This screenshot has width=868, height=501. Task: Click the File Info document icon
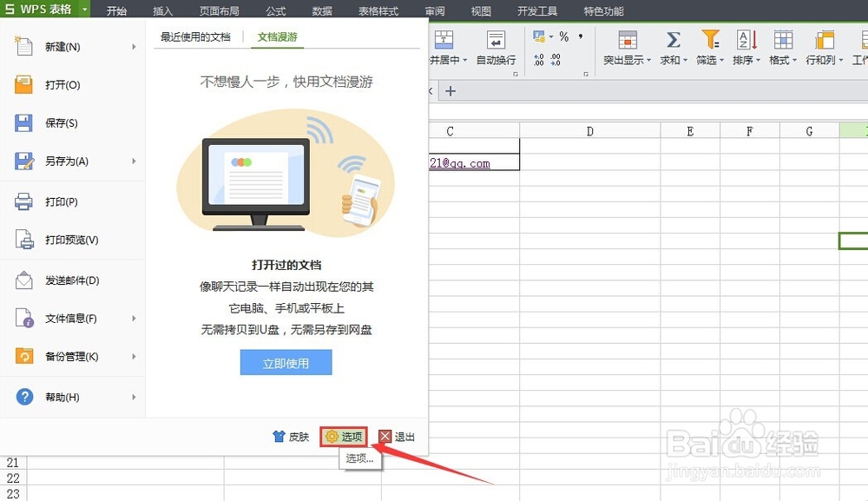point(24,319)
